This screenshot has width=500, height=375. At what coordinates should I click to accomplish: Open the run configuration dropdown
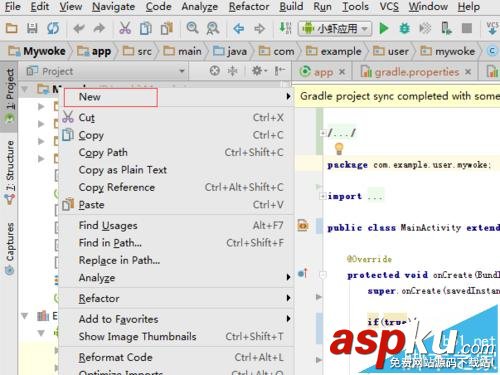point(335,29)
